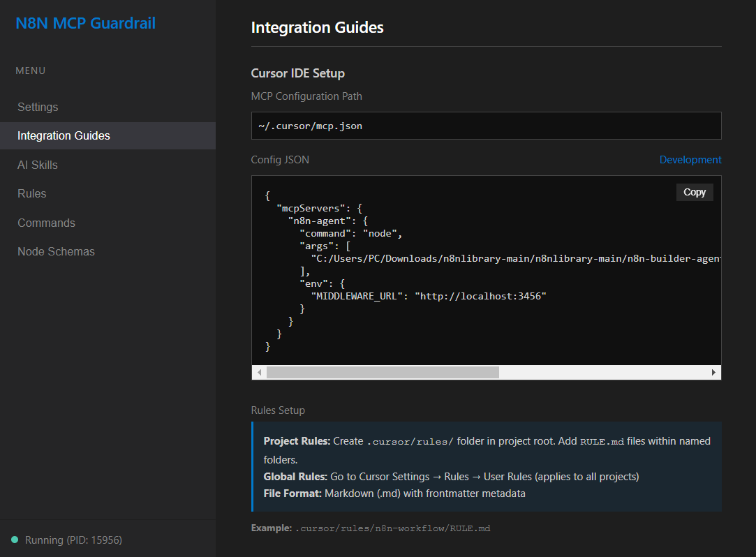The width and height of the screenshot is (756, 557).
Task: Open the Development link
Action: (690, 159)
